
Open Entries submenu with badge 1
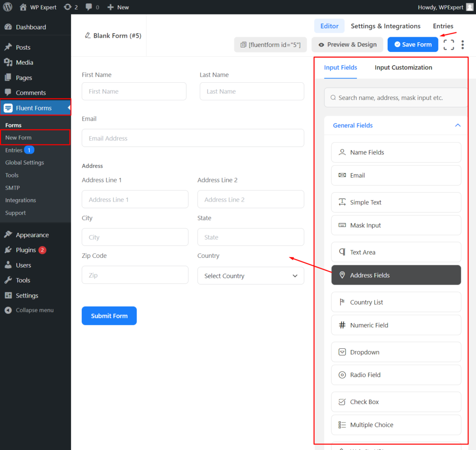tap(20, 150)
